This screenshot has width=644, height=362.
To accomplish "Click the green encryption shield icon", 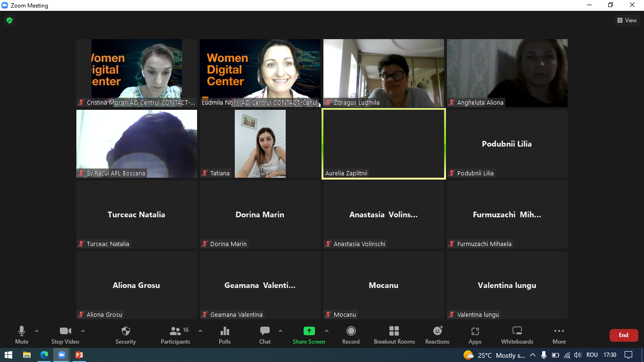I will tap(9, 21).
